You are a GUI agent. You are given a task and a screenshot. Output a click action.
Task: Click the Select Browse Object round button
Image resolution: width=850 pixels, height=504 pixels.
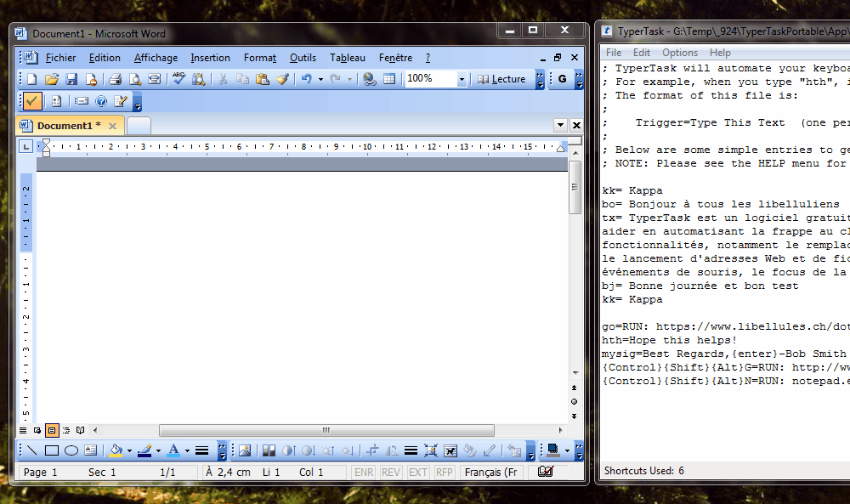click(574, 401)
